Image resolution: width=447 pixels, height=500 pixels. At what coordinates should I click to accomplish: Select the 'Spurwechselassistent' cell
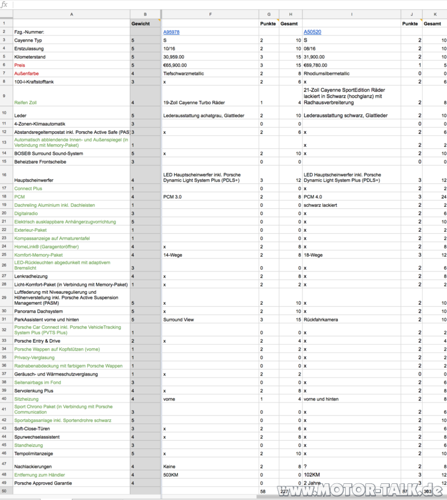tap(71, 437)
